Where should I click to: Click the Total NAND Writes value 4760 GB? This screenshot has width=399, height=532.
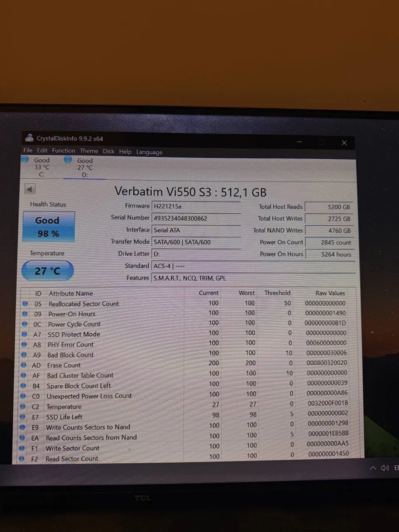[x=330, y=230]
